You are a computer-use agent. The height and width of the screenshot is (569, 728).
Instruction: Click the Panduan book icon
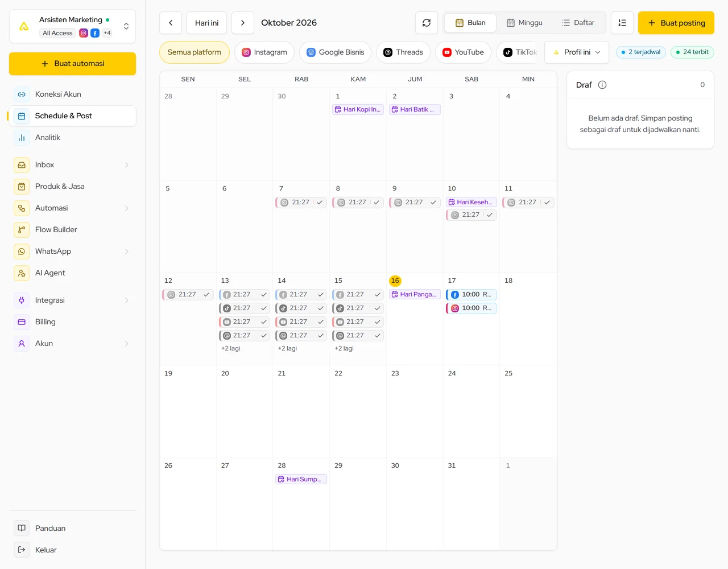[22, 528]
